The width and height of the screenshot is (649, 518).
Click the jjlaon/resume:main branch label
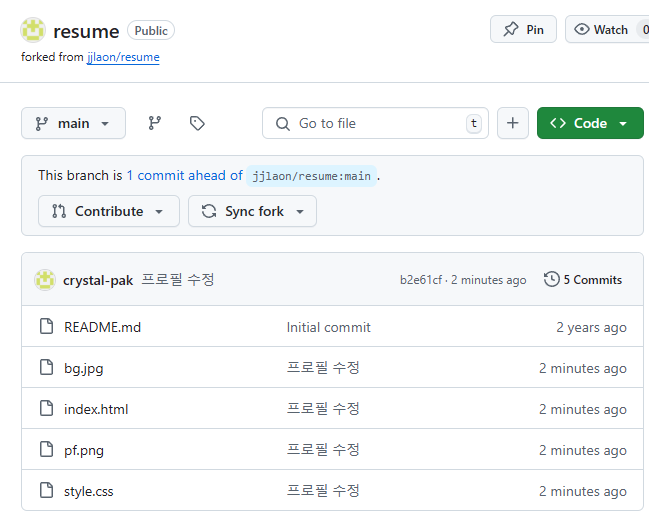311,176
